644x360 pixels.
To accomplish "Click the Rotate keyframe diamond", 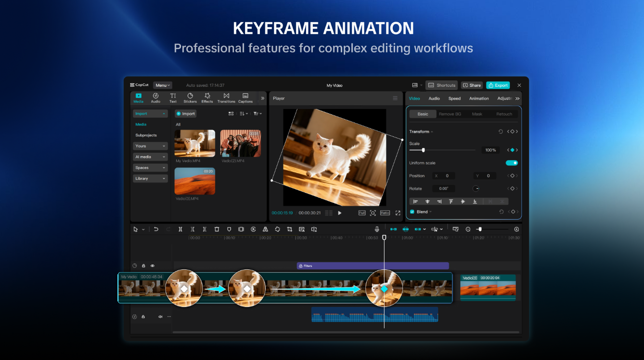I will click(513, 188).
